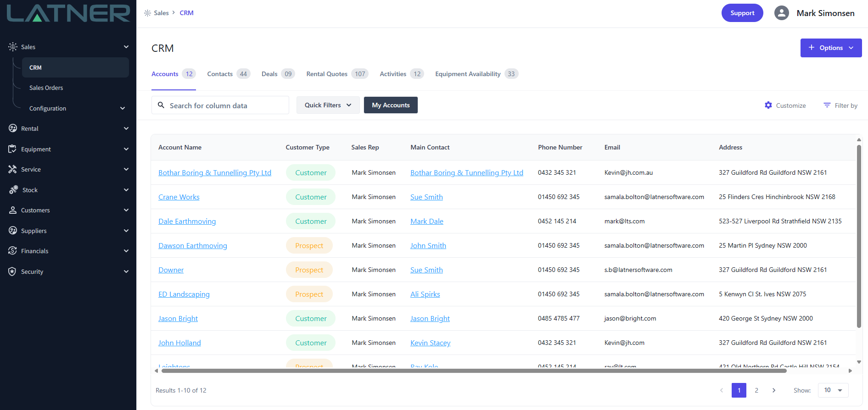The height and width of the screenshot is (410, 868).
Task: Click the Security shield icon
Action: [13, 271]
